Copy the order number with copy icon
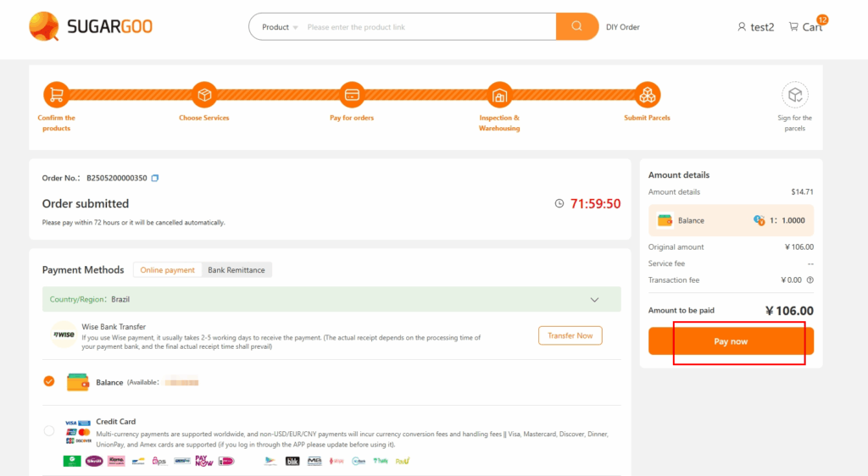The width and height of the screenshot is (868, 476). coord(155,178)
